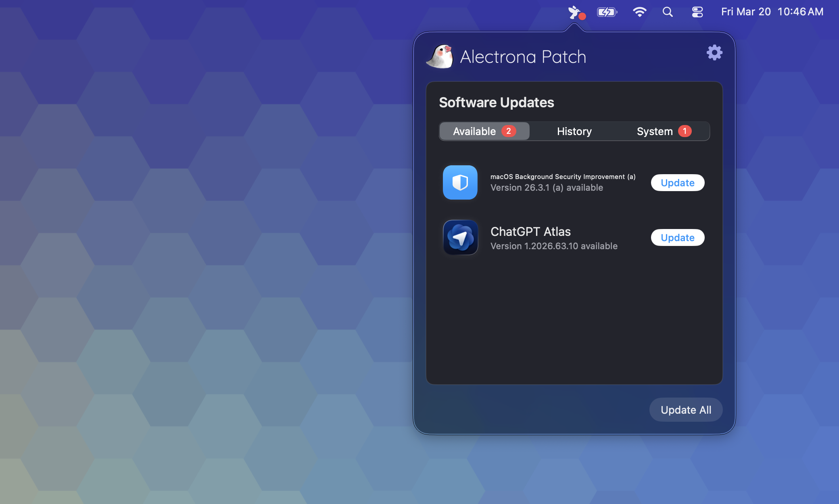Select the ChatGPT Atlas title text

(x=530, y=232)
